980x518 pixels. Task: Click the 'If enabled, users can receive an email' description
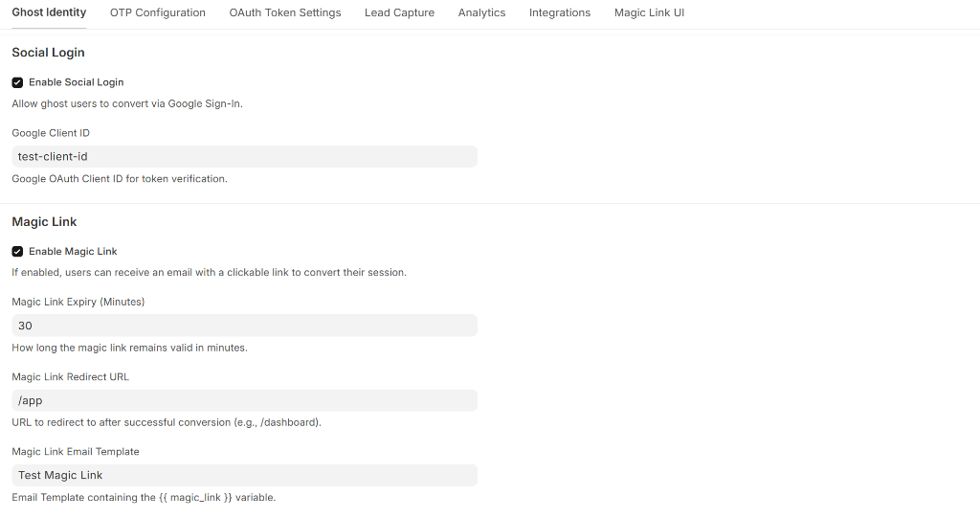tap(209, 273)
